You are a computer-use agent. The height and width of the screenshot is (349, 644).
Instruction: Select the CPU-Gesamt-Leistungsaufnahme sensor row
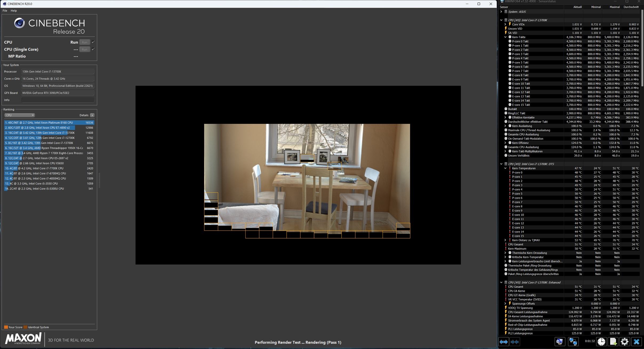(x=569, y=312)
